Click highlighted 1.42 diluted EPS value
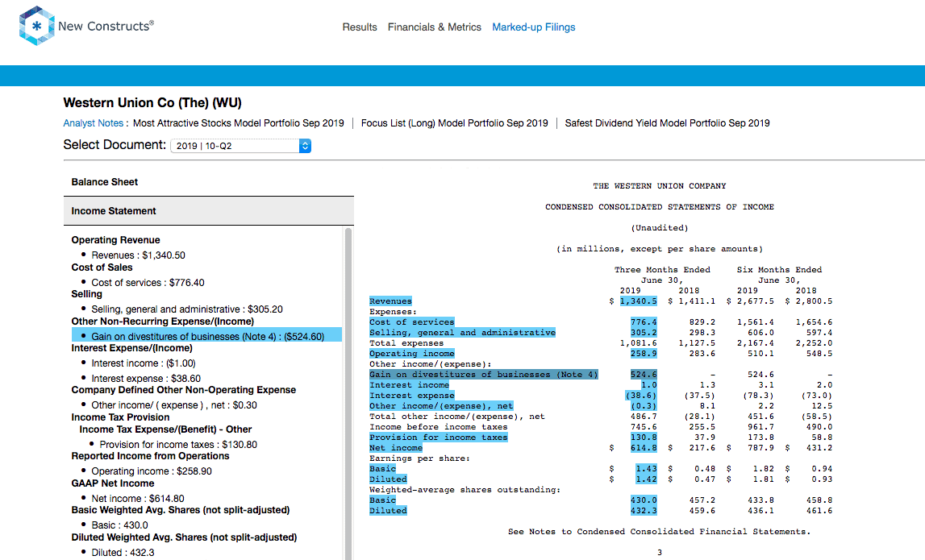 click(x=647, y=479)
